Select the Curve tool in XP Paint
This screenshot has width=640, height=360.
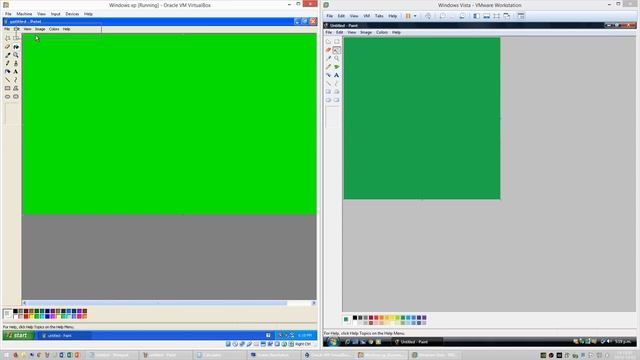[x=16, y=80]
